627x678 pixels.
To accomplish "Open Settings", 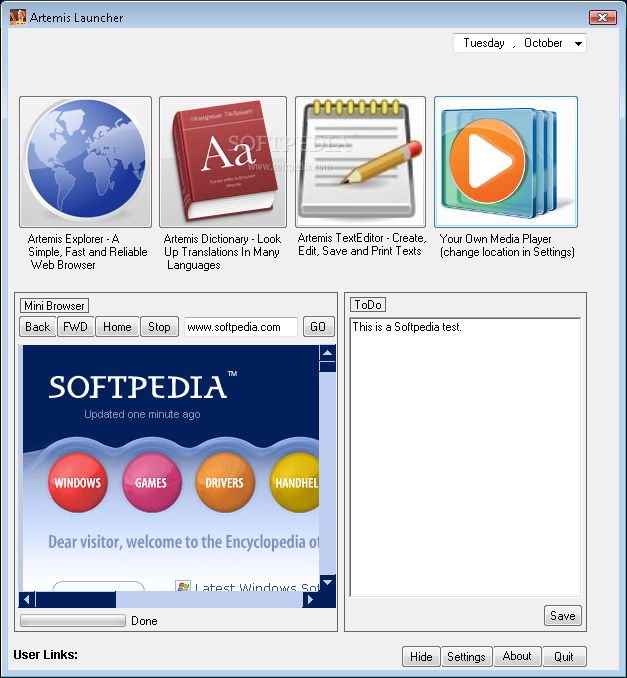I will pyautogui.click(x=466, y=656).
